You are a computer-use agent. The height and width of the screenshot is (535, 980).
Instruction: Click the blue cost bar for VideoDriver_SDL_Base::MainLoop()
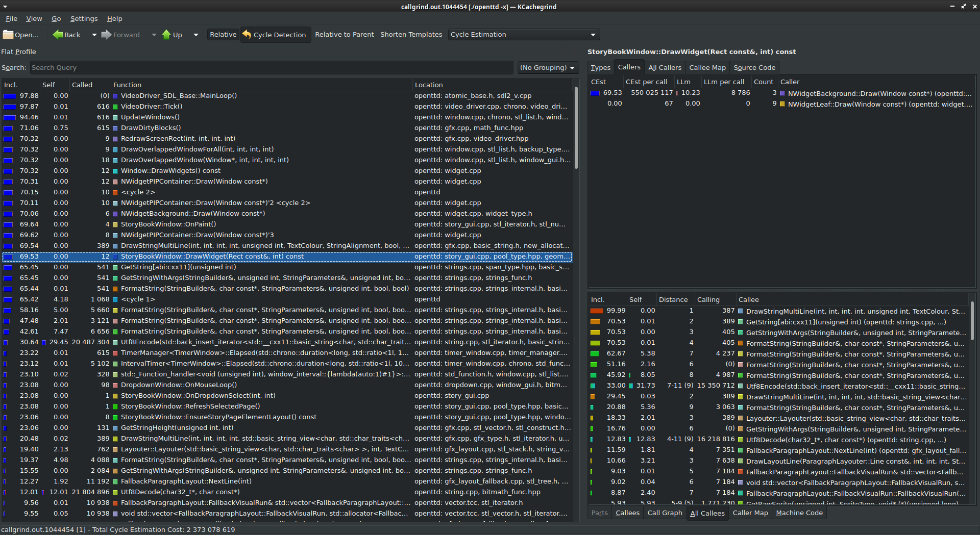pos(10,96)
